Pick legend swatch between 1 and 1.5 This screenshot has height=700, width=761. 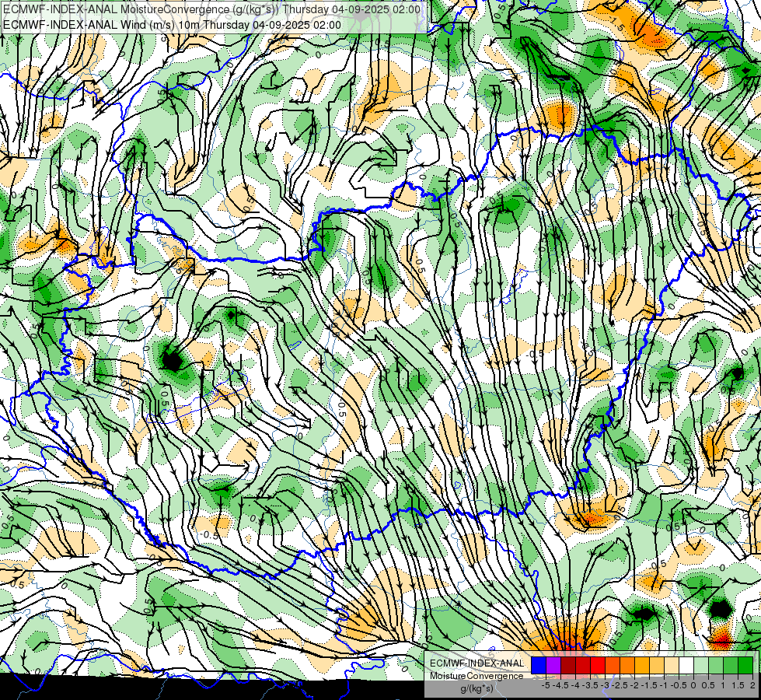(731, 665)
